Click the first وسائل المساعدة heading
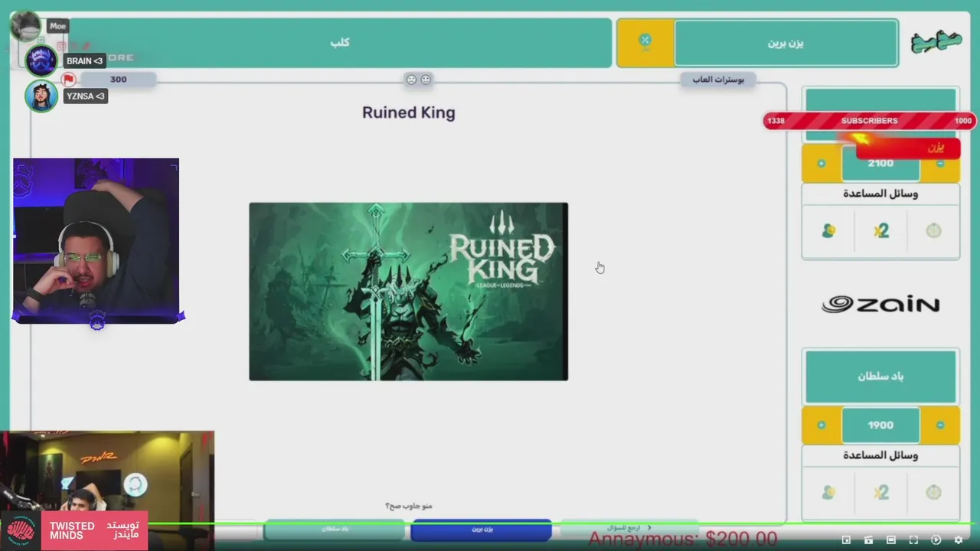 pos(880,194)
